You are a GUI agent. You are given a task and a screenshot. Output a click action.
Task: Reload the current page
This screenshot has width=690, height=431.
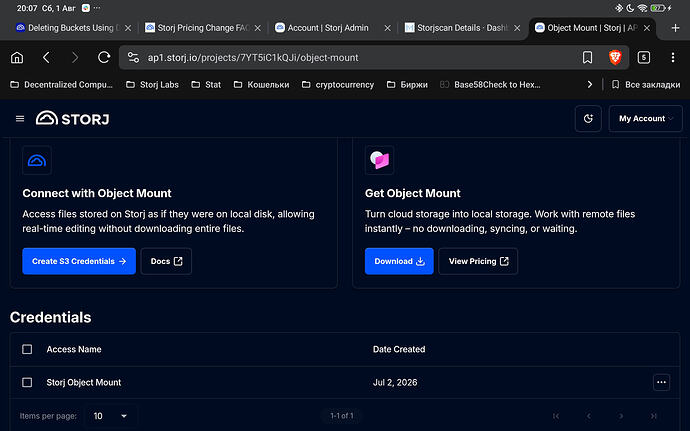point(104,58)
